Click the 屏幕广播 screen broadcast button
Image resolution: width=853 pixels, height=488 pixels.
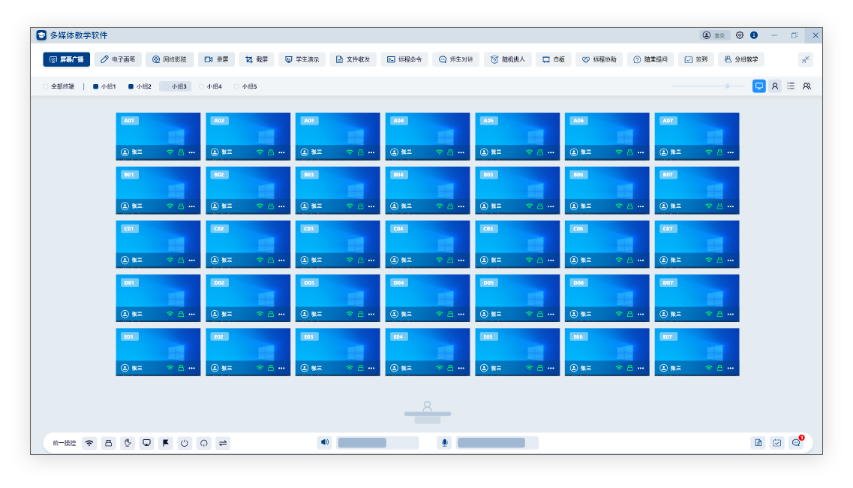pos(67,59)
